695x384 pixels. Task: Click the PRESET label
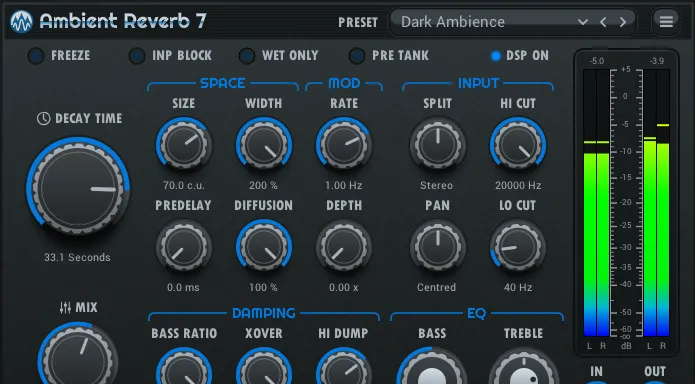coord(358,22)
